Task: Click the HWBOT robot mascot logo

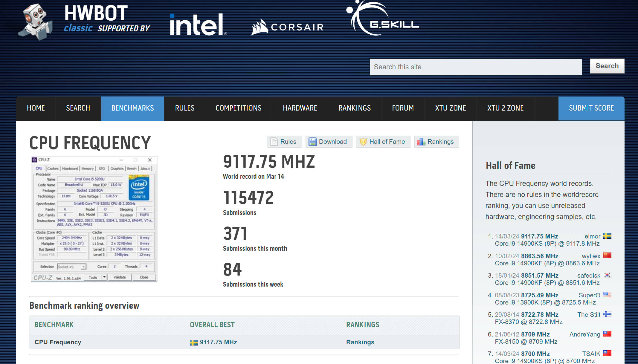Action: pyautogui.click(x=36, y=22)
